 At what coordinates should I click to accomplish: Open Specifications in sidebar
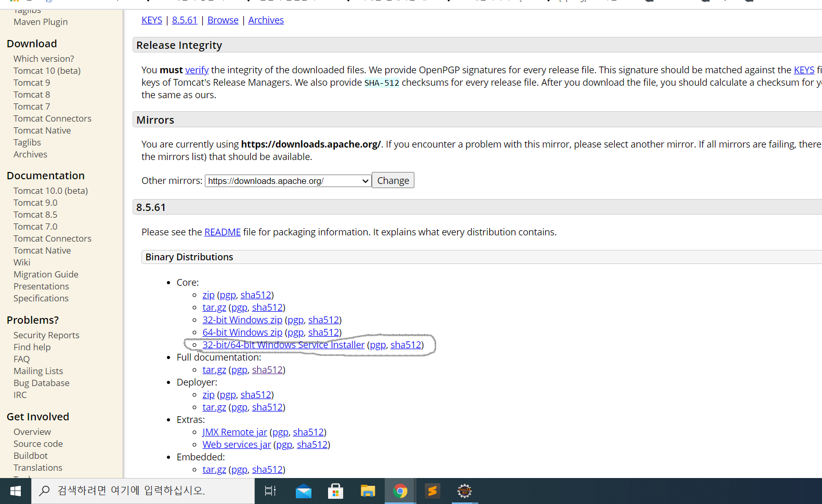pos(41,298)
